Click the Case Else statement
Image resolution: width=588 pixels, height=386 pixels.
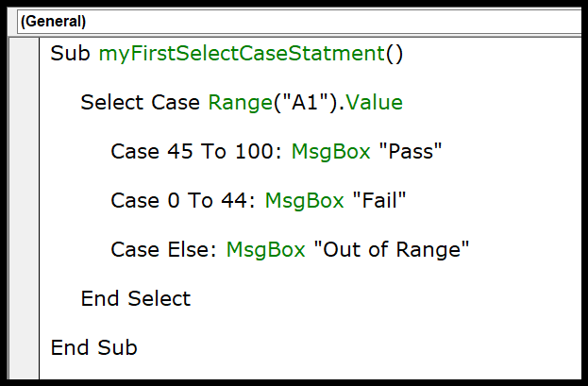pyautogui.click(x=163, y=249)
